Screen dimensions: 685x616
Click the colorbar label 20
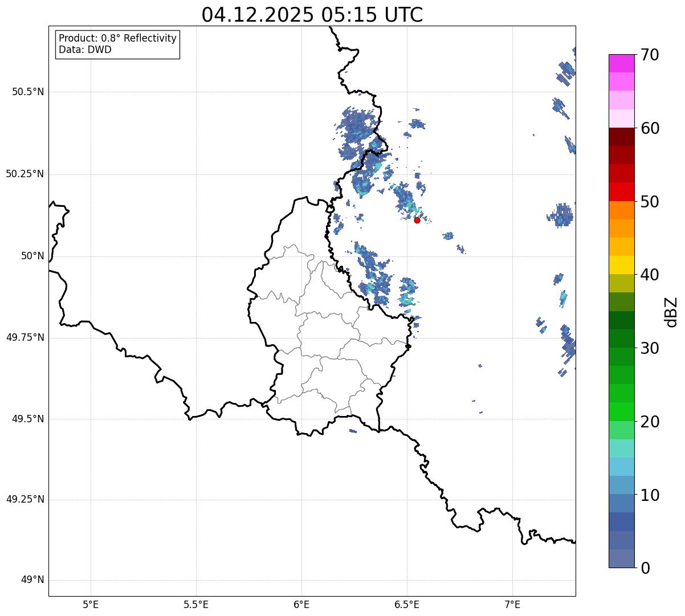[650, 422]
